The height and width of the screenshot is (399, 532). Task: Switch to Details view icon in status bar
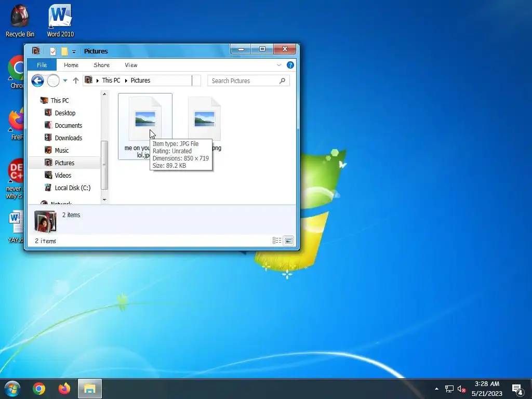click(277, 241)
